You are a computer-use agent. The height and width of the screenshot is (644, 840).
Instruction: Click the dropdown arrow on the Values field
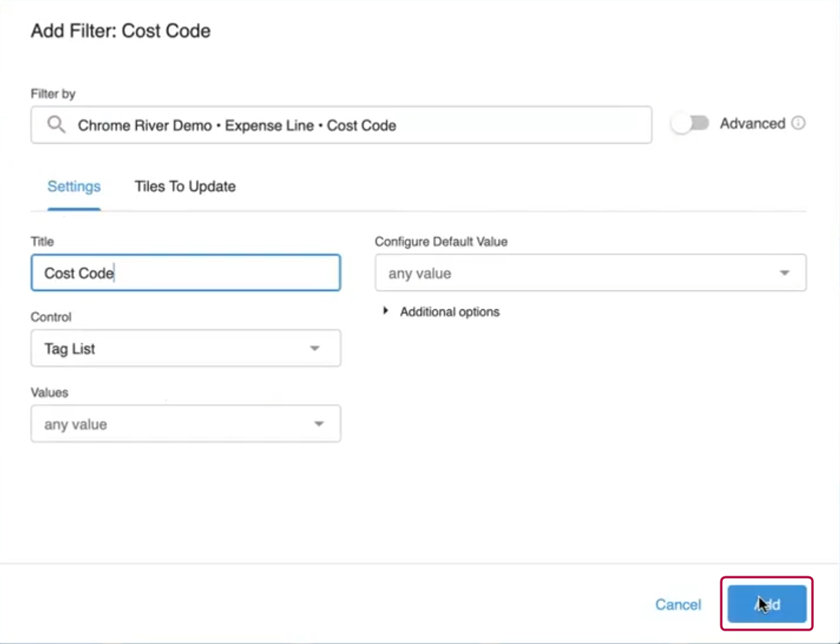(318, 423)
